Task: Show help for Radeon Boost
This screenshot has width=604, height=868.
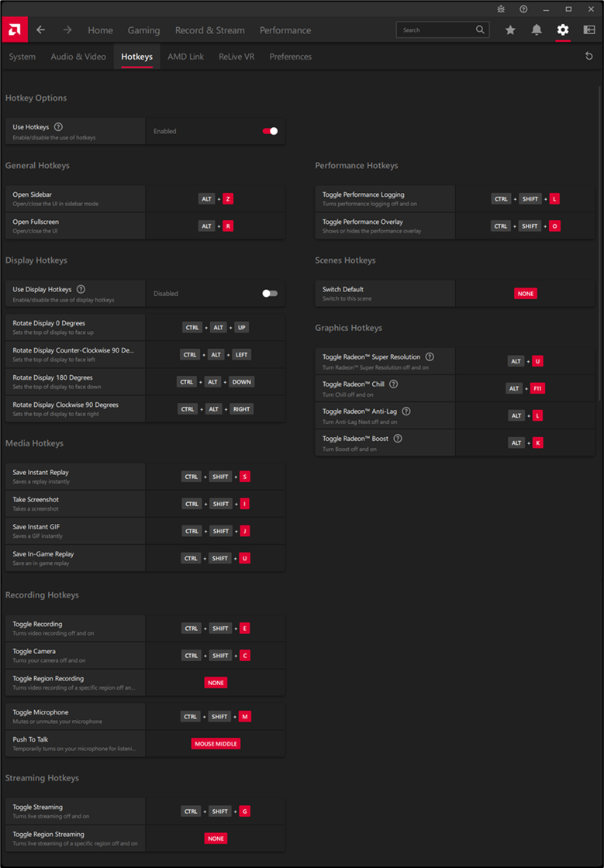Action: 398,439
